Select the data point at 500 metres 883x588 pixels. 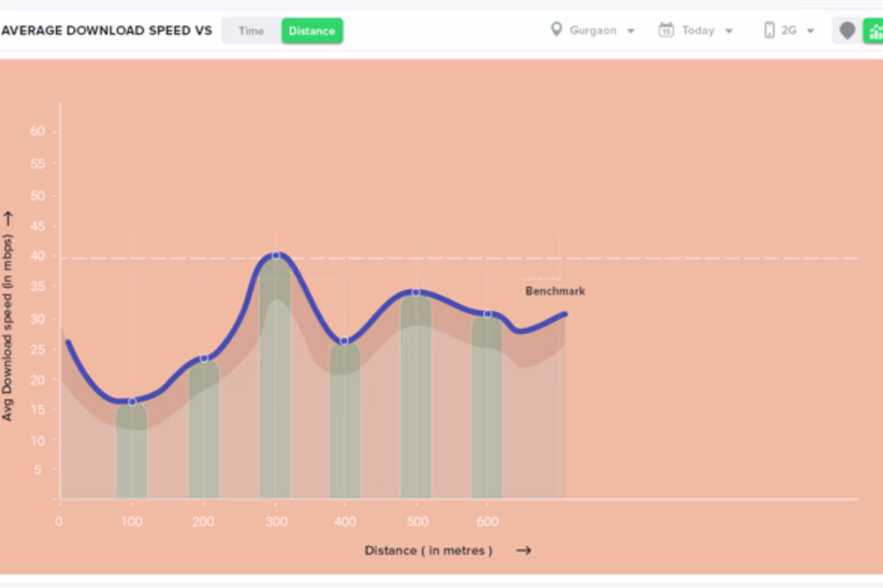[x=416, y=293]
